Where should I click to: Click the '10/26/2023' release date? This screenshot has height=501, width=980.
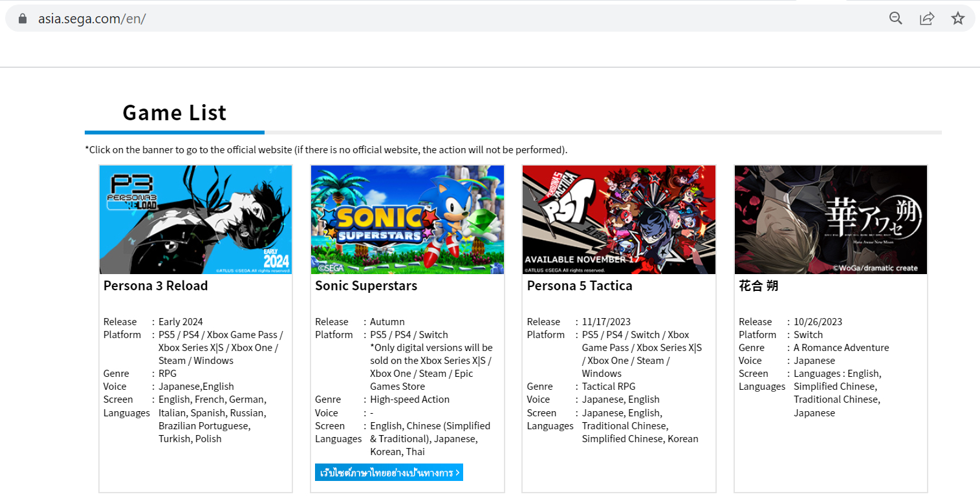coord(818,322)
